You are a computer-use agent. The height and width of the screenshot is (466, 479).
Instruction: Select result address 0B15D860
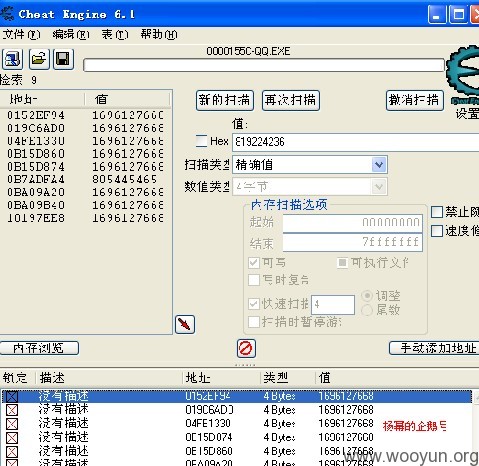(36, 154)
